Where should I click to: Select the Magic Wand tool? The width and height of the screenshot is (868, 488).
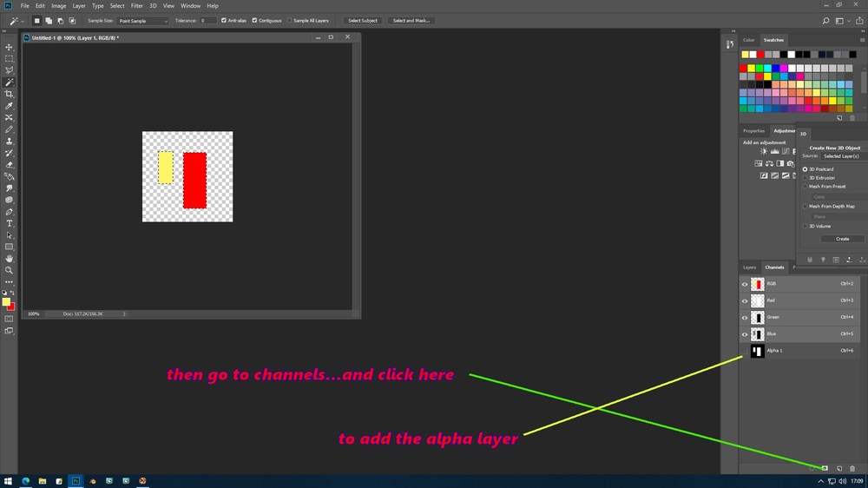9,82
